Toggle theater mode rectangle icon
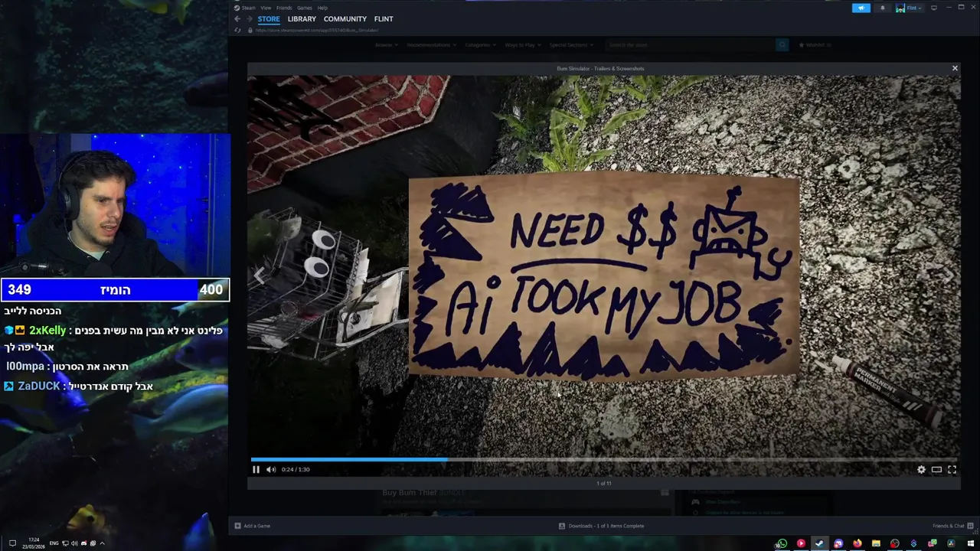Image resolution: width=980 pixels, height=551 pixels. click(x=936, y=469)
